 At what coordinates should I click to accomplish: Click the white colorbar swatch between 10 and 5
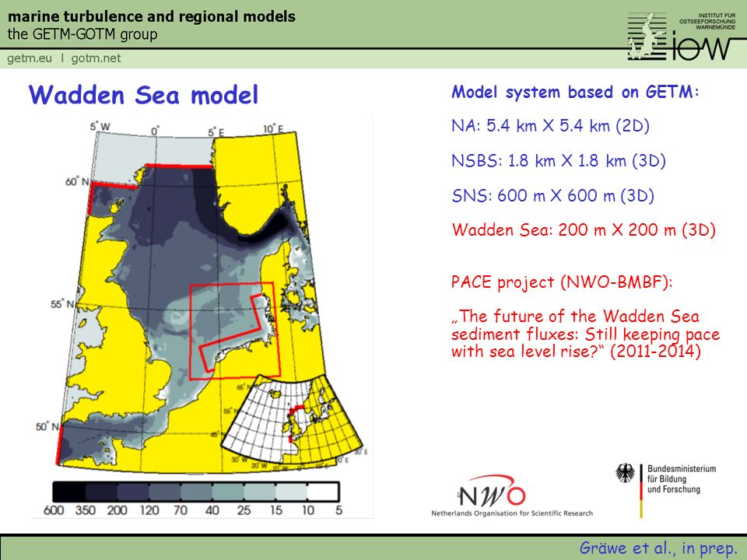[322, 492]
